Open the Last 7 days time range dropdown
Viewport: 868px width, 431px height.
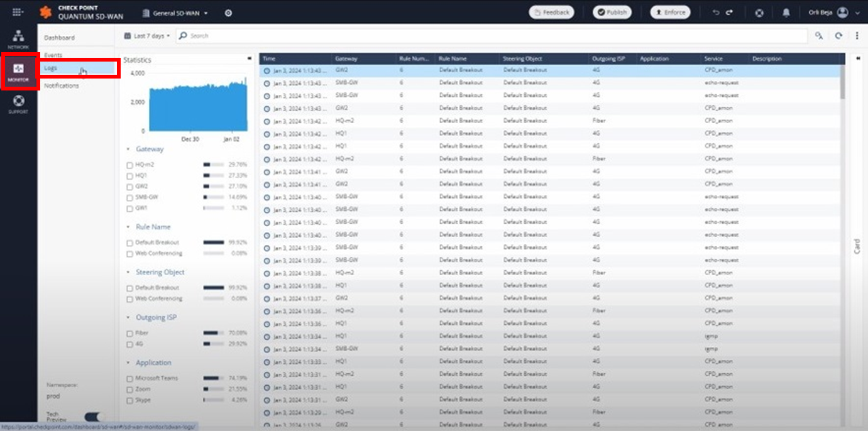pos(147,36)
